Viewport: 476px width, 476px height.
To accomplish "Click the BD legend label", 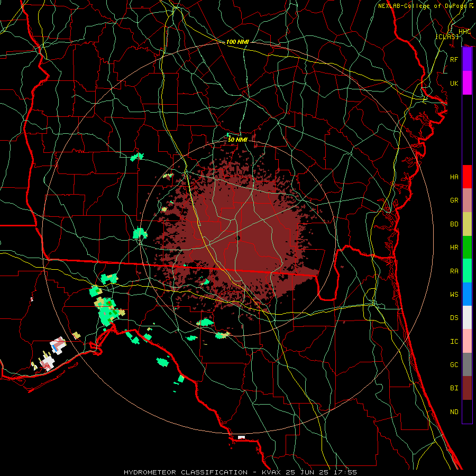I will (454, 224).
